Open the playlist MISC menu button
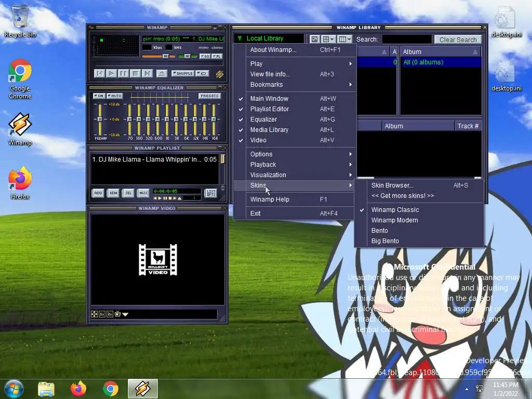Screen dimensions: 532x399 [143, 193]
